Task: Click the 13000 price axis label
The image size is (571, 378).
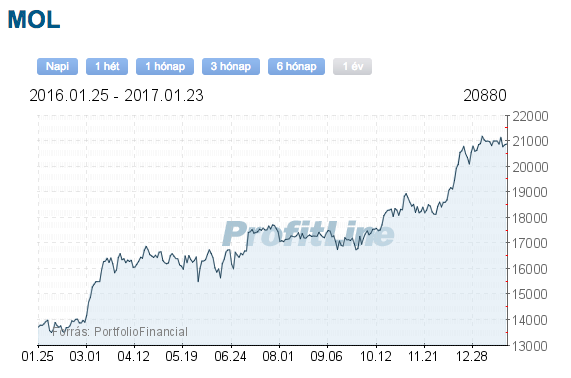Action: click(530, 346)
